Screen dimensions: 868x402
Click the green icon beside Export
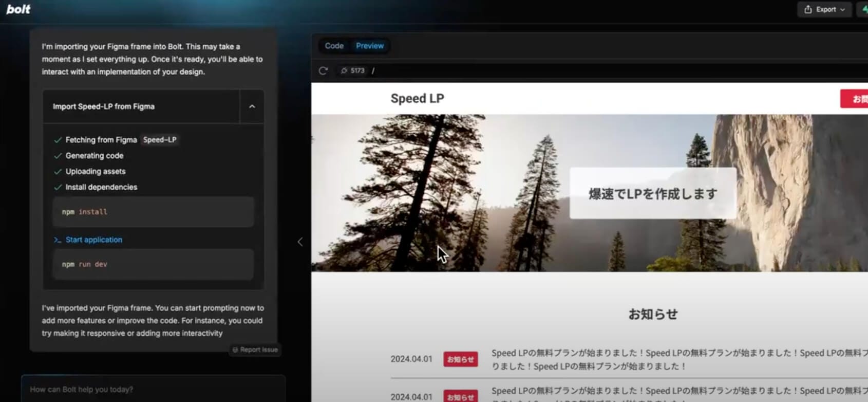(864, 9)
